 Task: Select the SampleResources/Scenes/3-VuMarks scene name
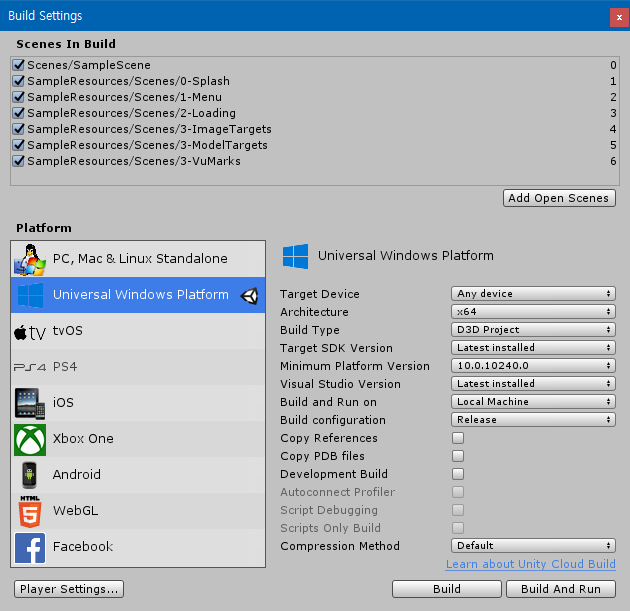(134, 161)
